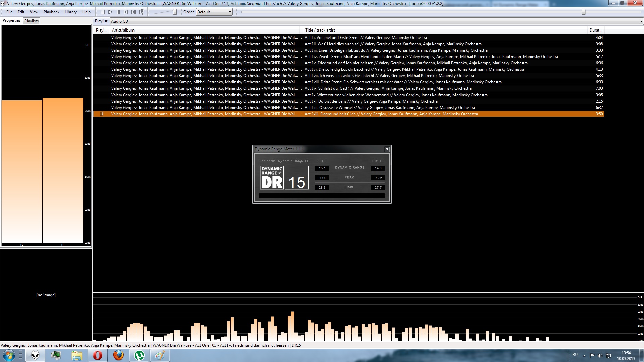Click the left peak value -4.99
Image resolution: width=644 pixels, height=362 pixels.
[322, 178]
